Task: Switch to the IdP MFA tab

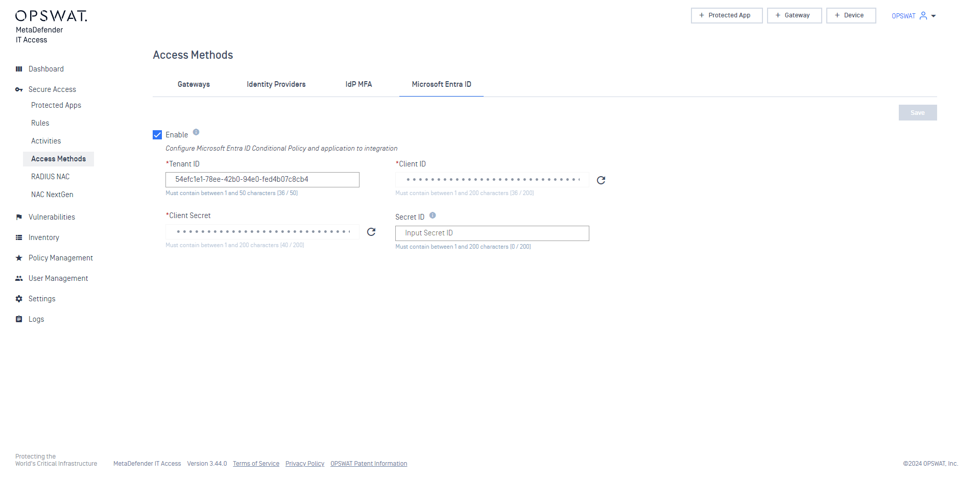Action: pyautogui.click(x=358, y=84)
